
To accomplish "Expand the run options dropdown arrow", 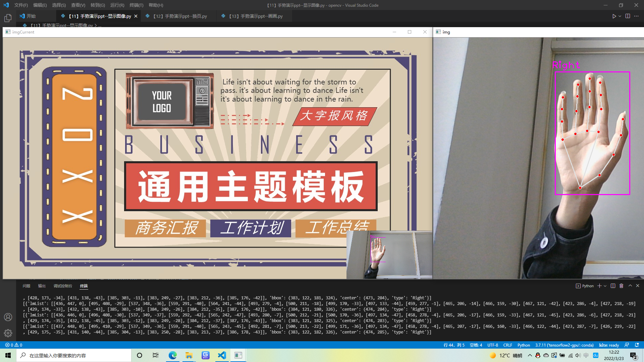I will tap(620, 16).
